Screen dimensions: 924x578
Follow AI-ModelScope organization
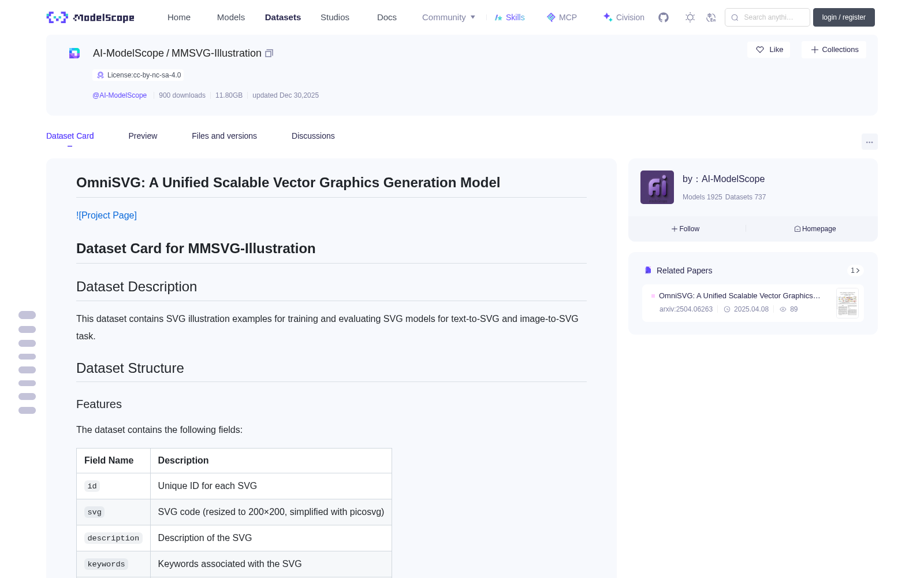pos(685,229)
